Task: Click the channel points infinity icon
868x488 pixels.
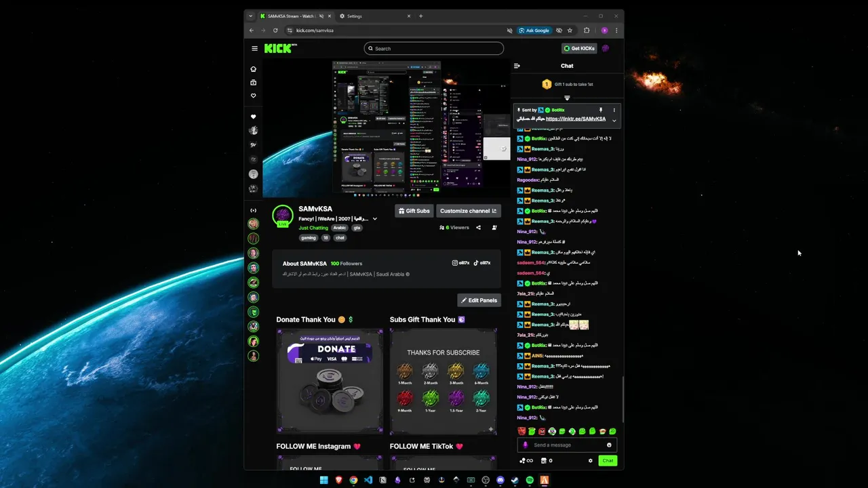Action: pos(526,460)
